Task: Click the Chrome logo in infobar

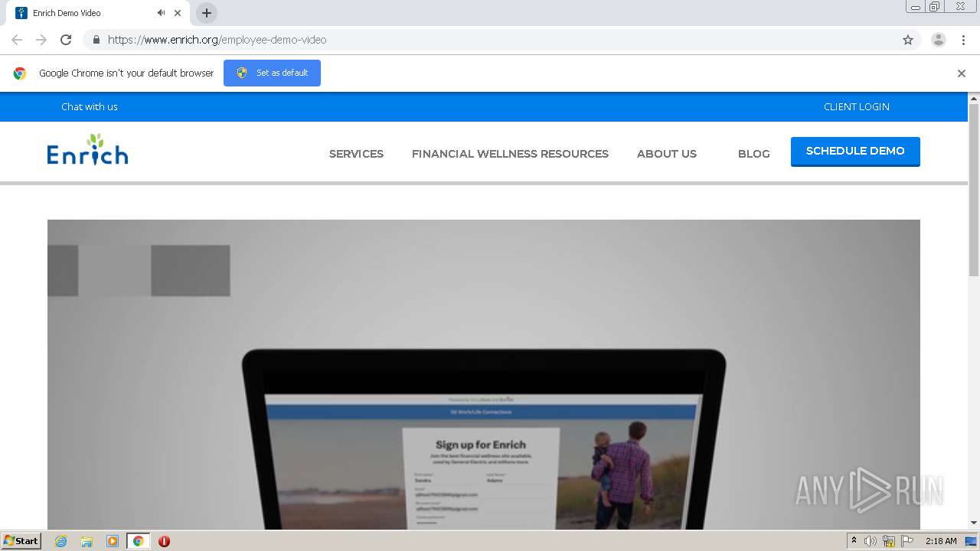Action: tap(20, 73)
